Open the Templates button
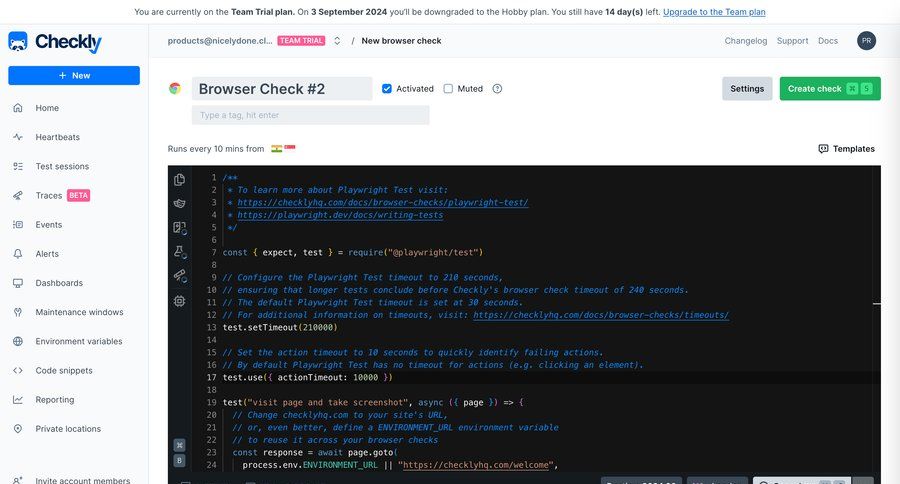This screenshot has height=484, width=900. pyautogui.click(x=847, y=149)
